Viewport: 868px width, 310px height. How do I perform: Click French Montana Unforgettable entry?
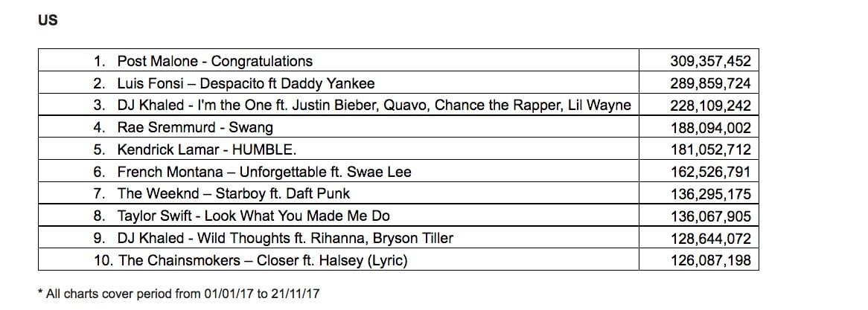[264, 172]
